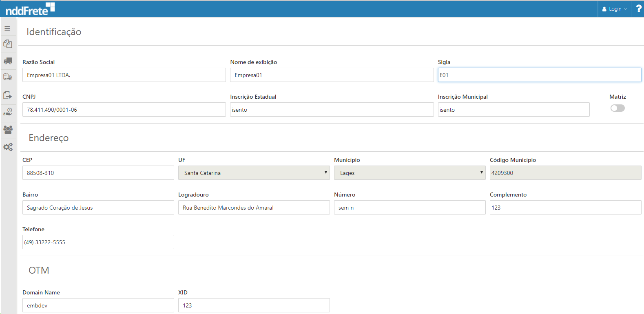The image size is (644, 314).
Task: Toggle the Matriz switch on
Action: point(617,108)
